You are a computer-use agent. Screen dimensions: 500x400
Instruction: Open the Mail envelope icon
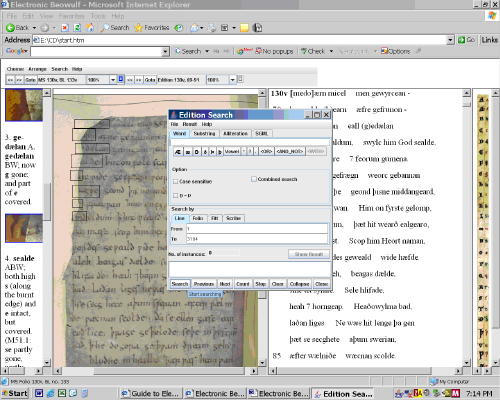[x=194, y=28]
